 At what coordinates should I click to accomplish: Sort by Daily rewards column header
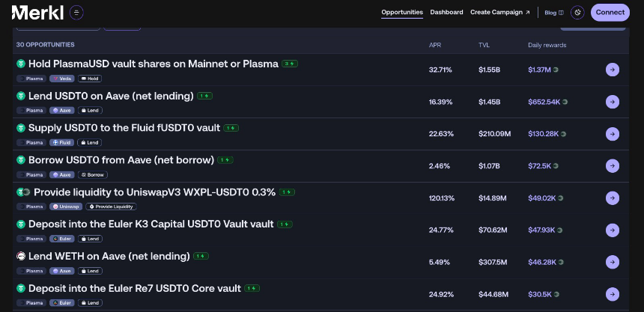[547, 45]
